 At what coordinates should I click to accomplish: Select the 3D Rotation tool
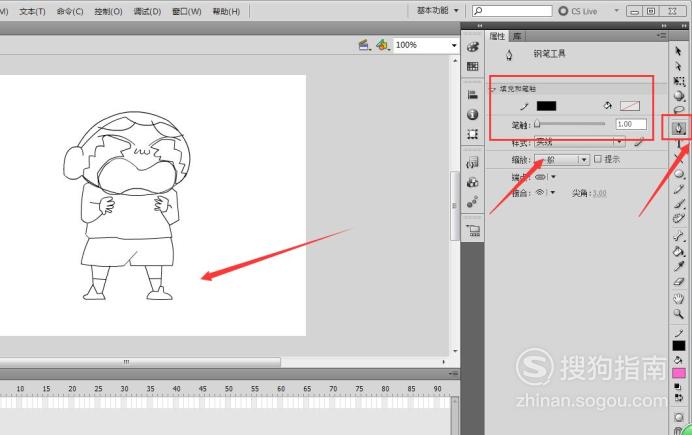[x=679, y=96]
